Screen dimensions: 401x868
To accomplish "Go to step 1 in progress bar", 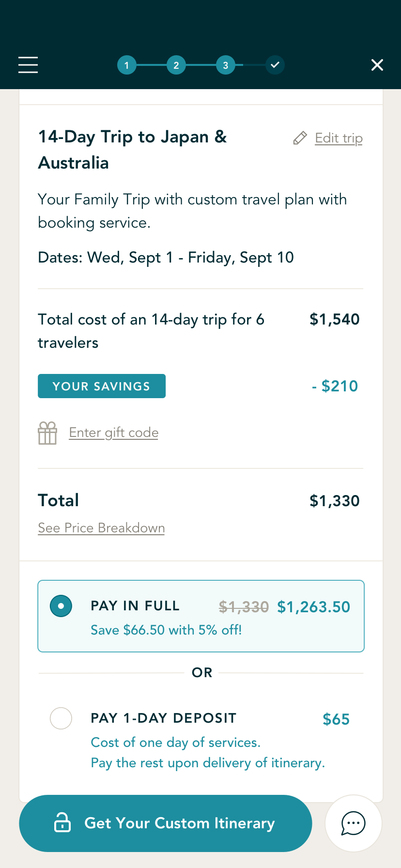I will point(127,65).
